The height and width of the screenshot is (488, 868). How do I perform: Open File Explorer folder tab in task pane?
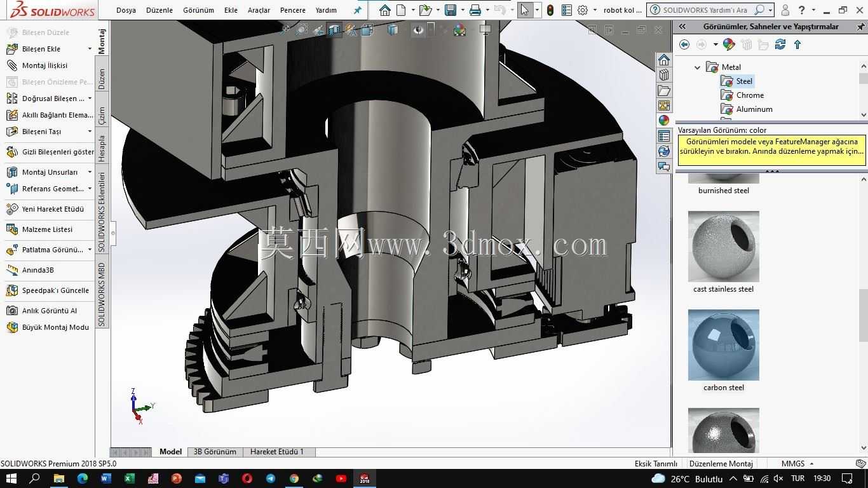pyautogui.click(x=664, y=90)
